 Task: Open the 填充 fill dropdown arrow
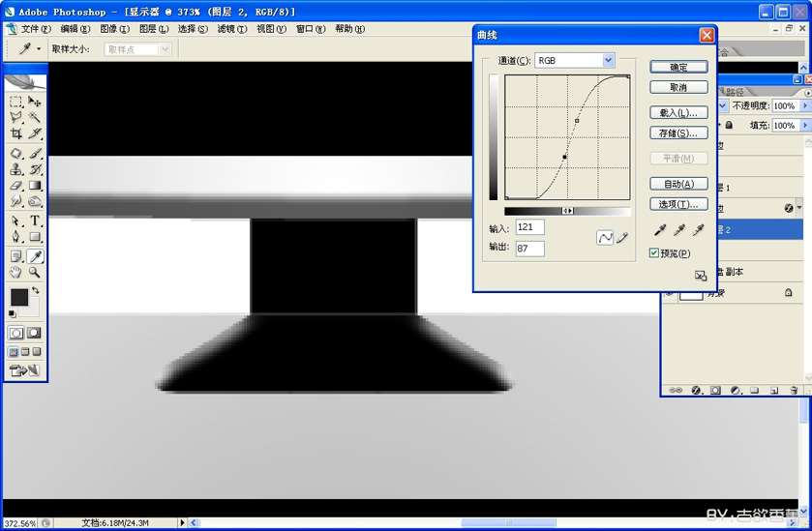[803, 125]
